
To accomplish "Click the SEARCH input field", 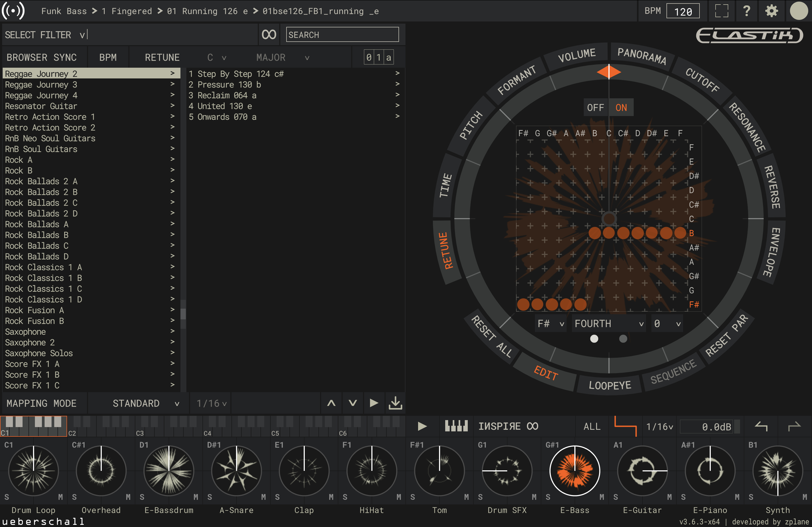I will 342,34.
